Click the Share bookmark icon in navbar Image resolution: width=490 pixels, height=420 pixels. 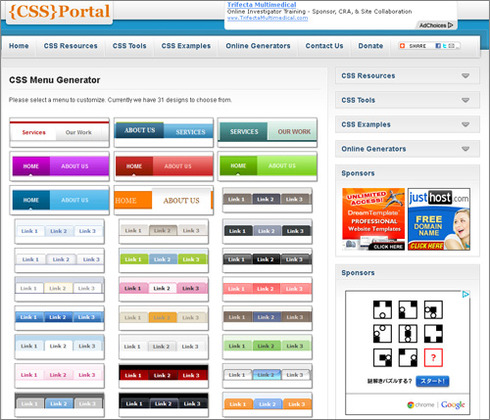tap(402, 46)
